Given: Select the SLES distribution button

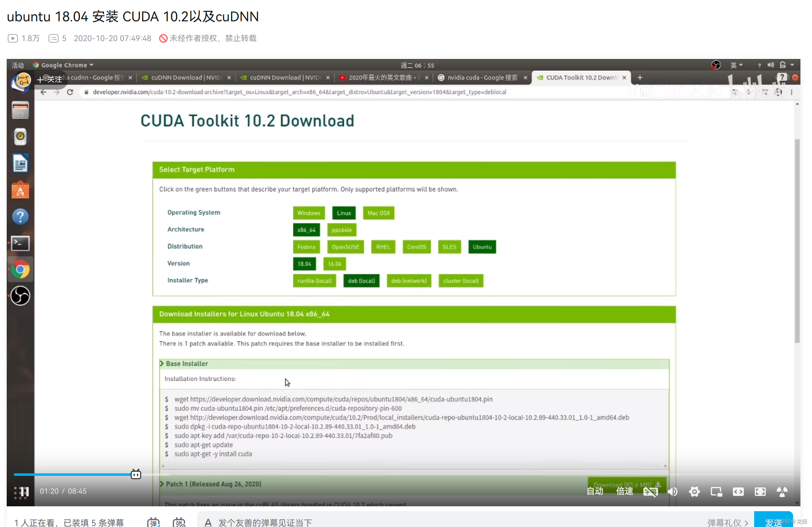Looking at the screenshot, I should [x=450, y=247].
